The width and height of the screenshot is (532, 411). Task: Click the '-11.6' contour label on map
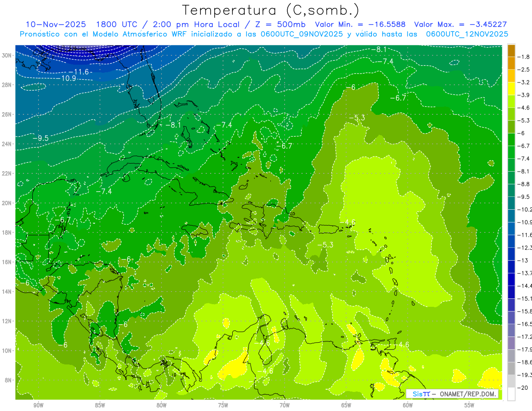(x=79, y=71)
